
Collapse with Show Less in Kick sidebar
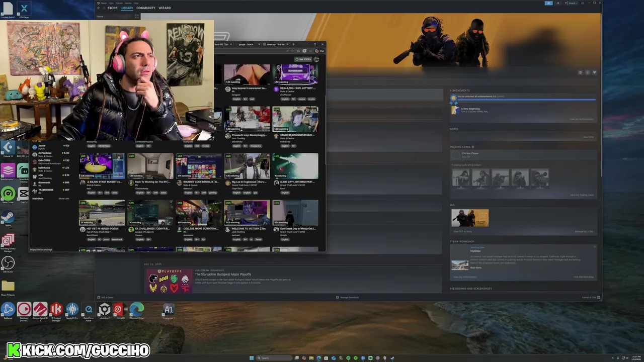coord(64,199)
